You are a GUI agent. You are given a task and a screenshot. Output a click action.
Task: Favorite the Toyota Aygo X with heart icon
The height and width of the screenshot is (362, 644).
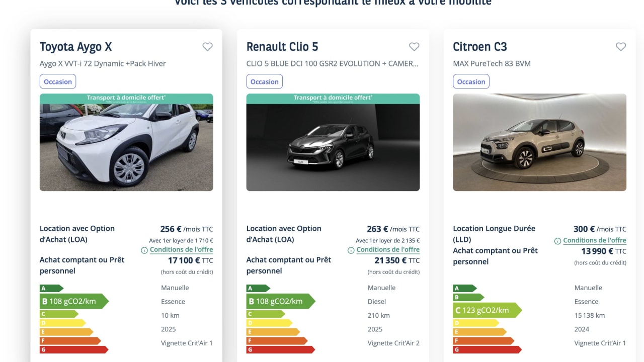[x=207, y=47]
